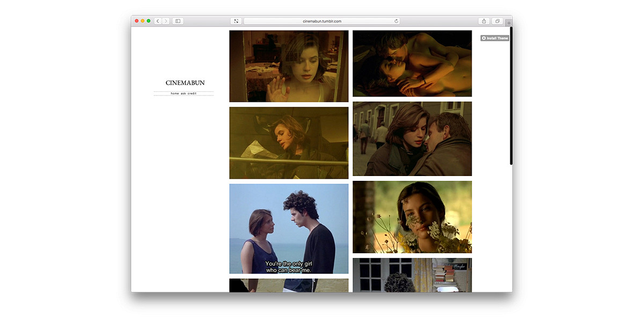Click the fullscreen arrows icon beside address bar
This screenshot has height=322, width=644.
(236, 21)
